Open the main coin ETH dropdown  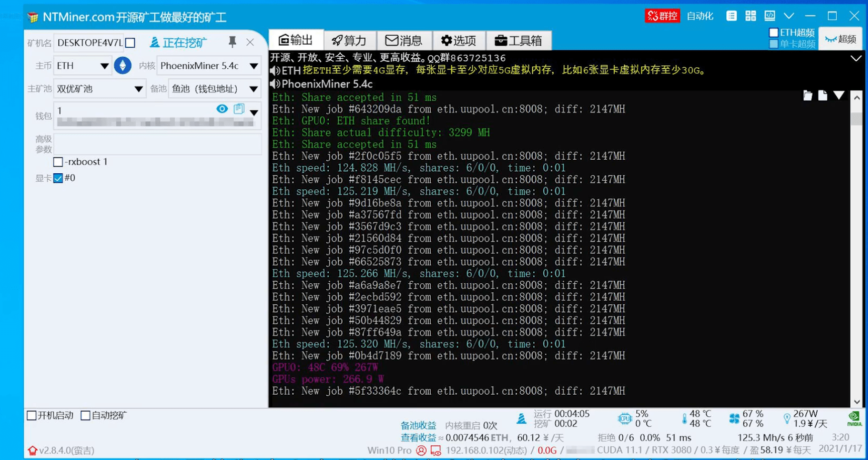pyautogui.click(x=82, y=66)
